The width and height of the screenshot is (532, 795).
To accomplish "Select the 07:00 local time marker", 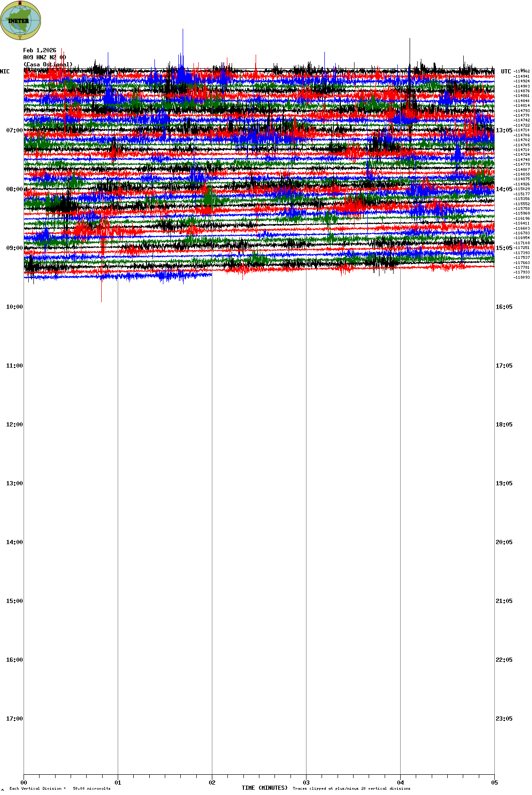I will 14,130.
